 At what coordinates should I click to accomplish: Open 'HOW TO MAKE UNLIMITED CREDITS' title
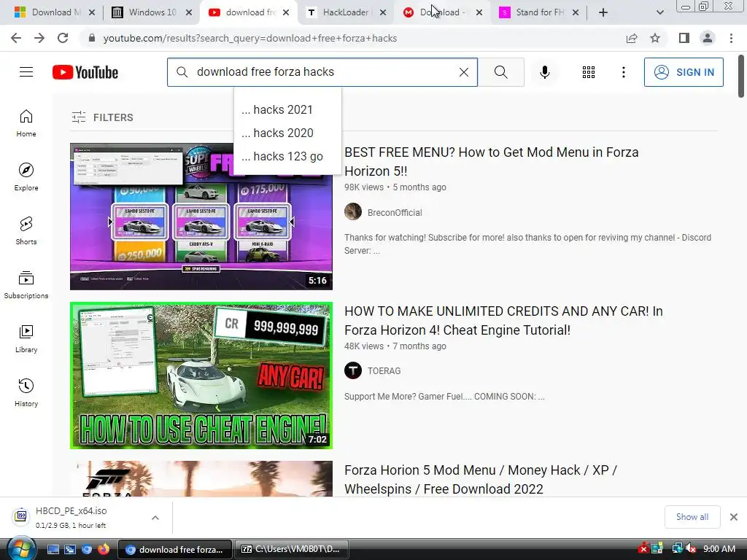coord(503,321)
